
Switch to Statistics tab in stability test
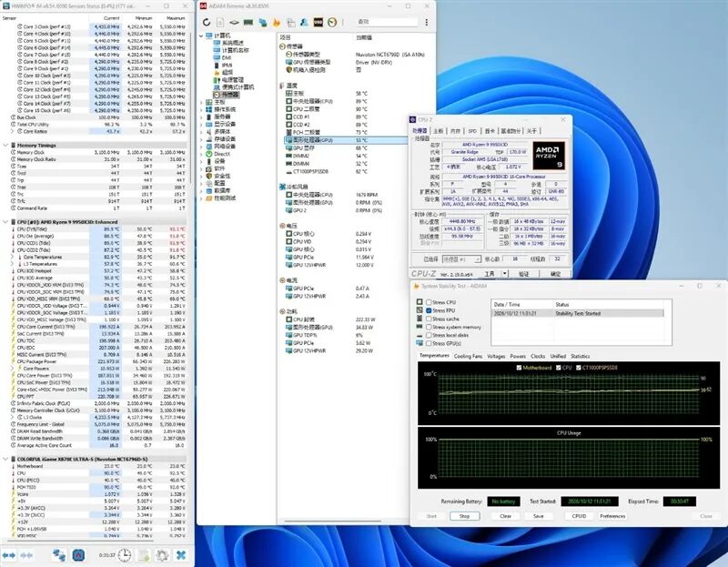[x=580, y=356]
